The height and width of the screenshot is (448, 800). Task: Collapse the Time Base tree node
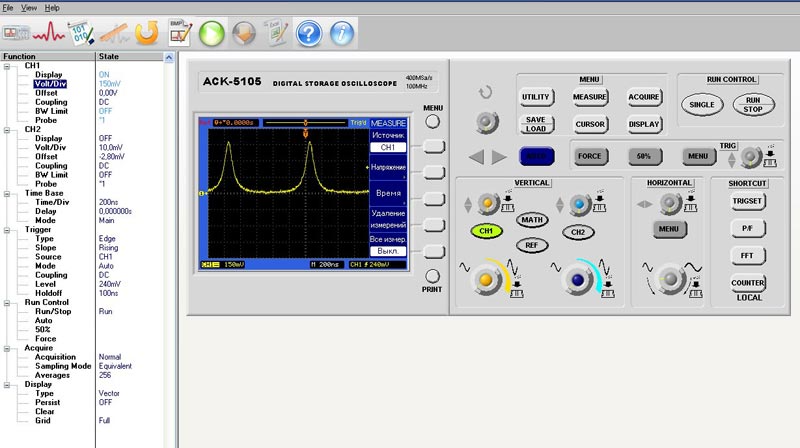7,194
